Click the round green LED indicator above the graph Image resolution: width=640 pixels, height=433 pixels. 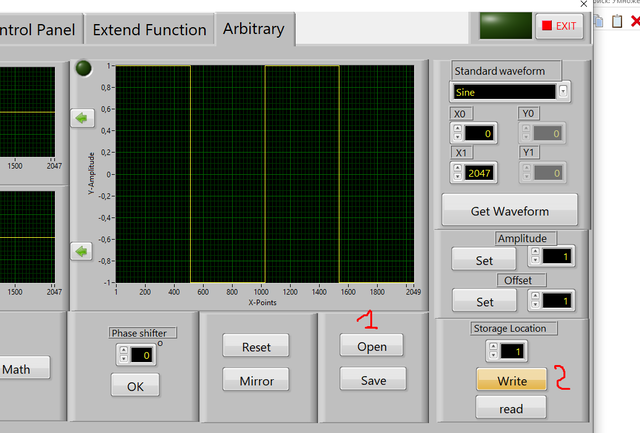[84, 68]
